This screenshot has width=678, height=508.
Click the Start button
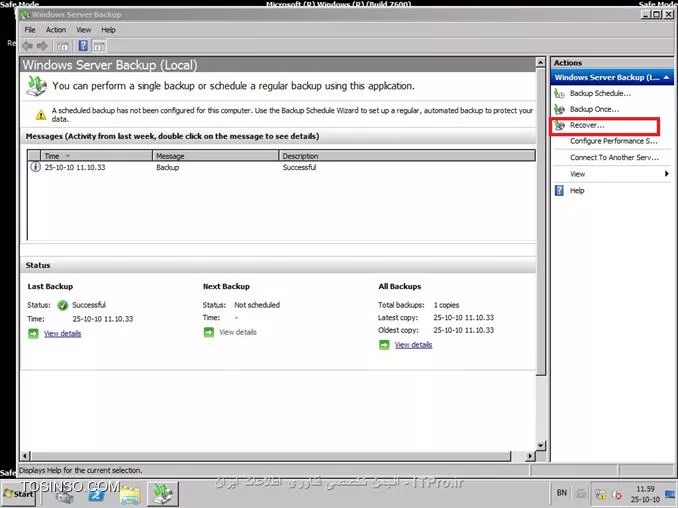19,494
